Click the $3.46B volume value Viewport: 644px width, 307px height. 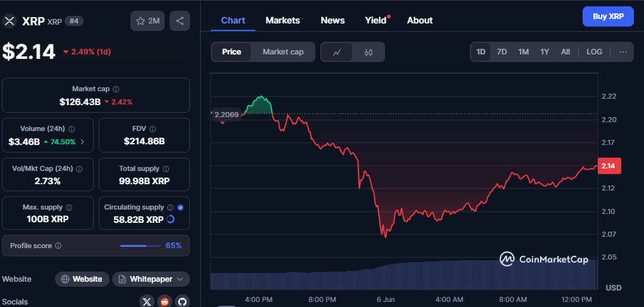click(x=24, y=142)
